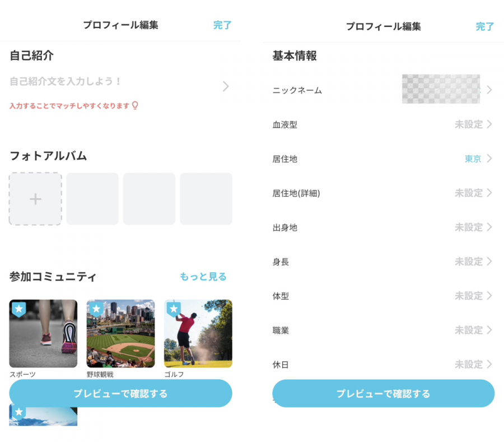Open the 身長 row chevron
This screenshot has height=442, width=504.
point(489,262)
